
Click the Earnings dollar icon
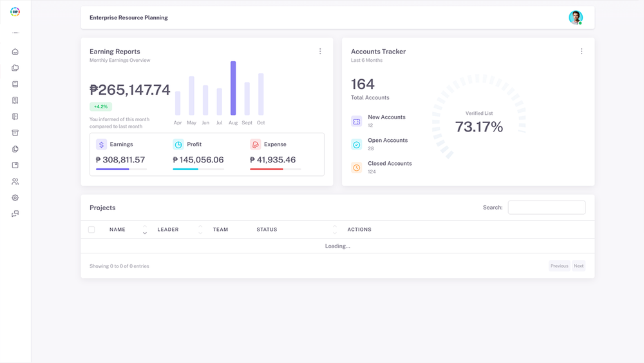(101, 144)
